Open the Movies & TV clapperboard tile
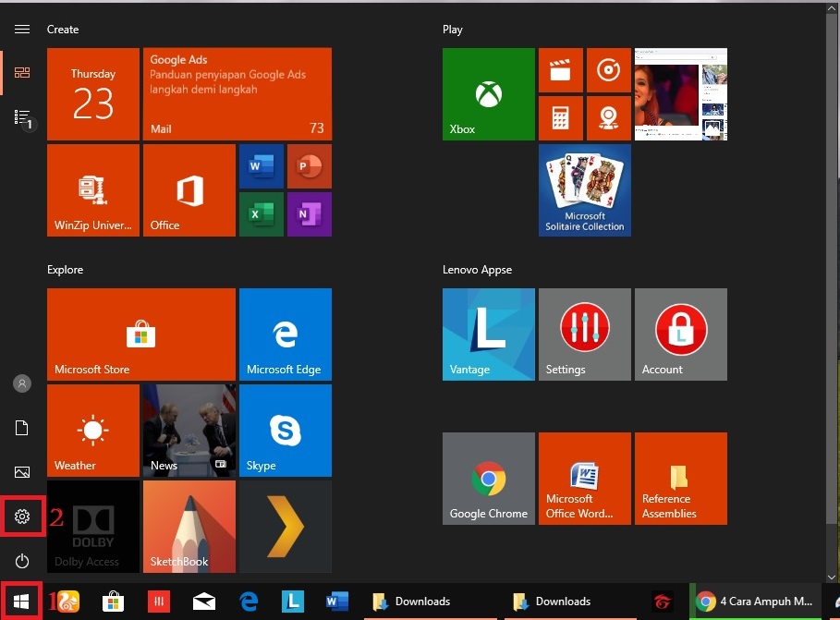This screenshot has width=840, height=620. coord(560,70)
